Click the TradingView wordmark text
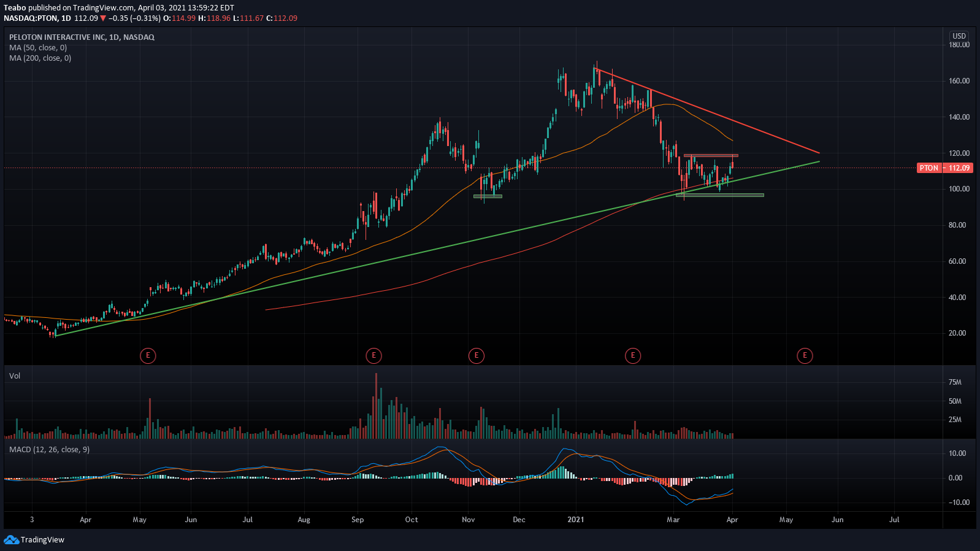The image size is (980, 551). click(x=42, y=540)
